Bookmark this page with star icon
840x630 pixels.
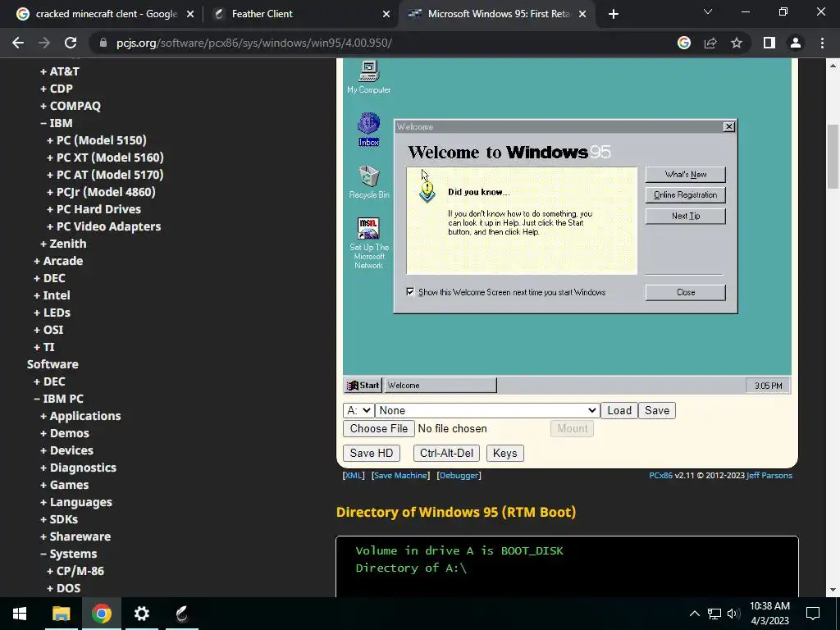coord(737,43)
